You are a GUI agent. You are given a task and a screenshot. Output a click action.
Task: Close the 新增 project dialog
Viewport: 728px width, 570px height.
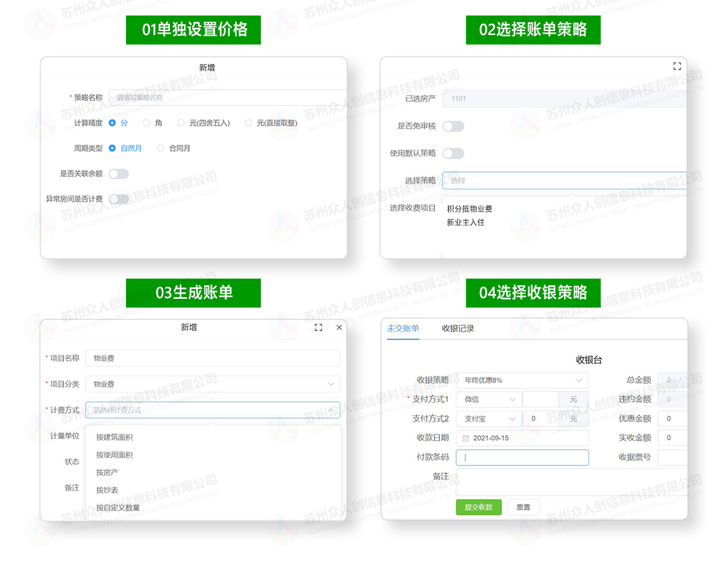(x=339, y=327)
